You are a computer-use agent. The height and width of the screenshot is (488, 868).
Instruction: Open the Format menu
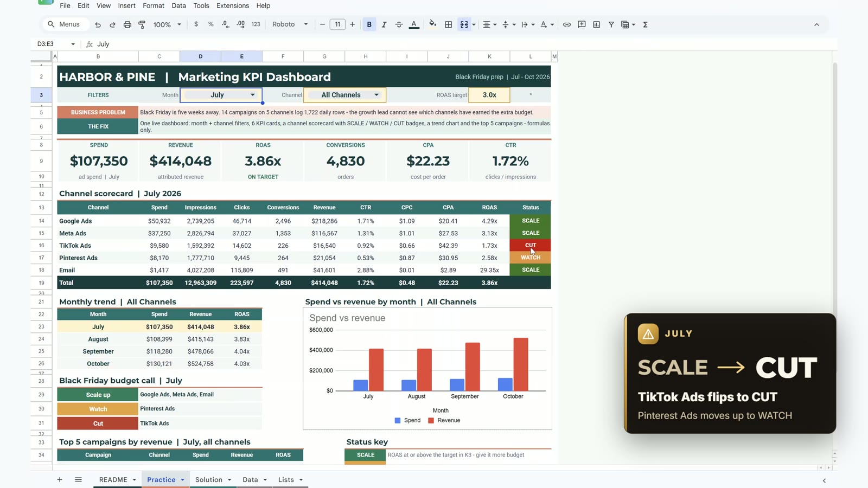(x=154, y=5)
